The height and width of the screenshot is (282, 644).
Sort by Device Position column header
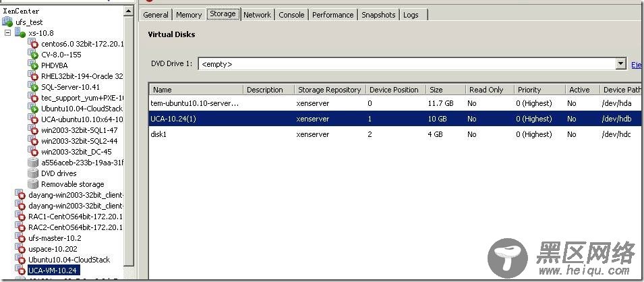tap(395, 90)
